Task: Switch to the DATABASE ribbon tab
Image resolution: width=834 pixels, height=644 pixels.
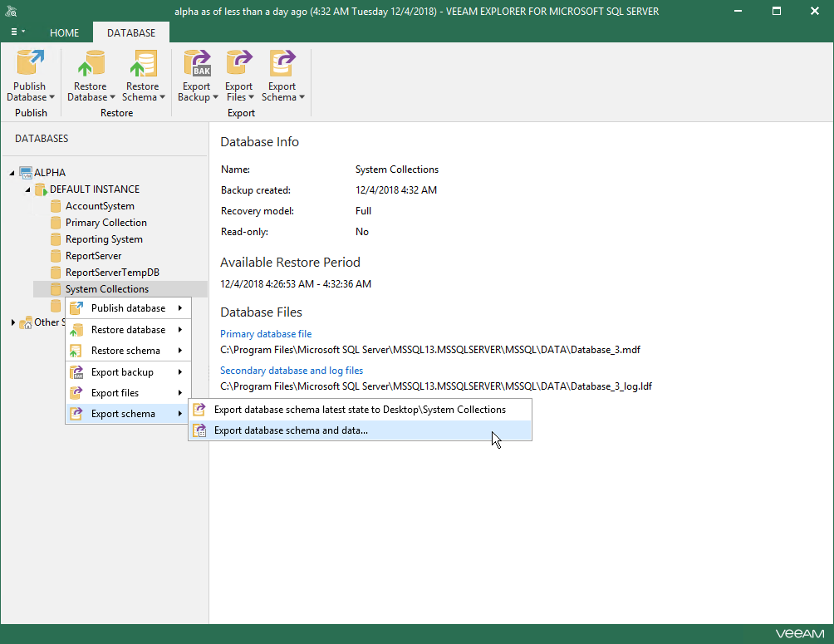Action: pyautogui.click(x=131, y=33)
